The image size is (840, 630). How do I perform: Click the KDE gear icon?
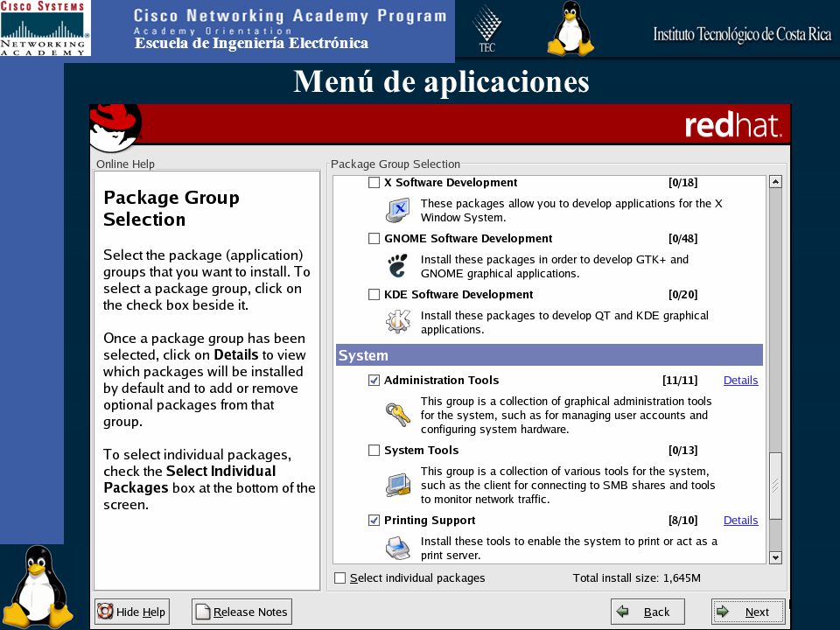(398, 321)
